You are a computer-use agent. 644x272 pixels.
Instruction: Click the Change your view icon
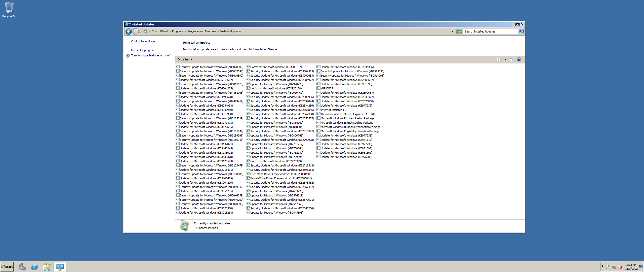(499, 59)
